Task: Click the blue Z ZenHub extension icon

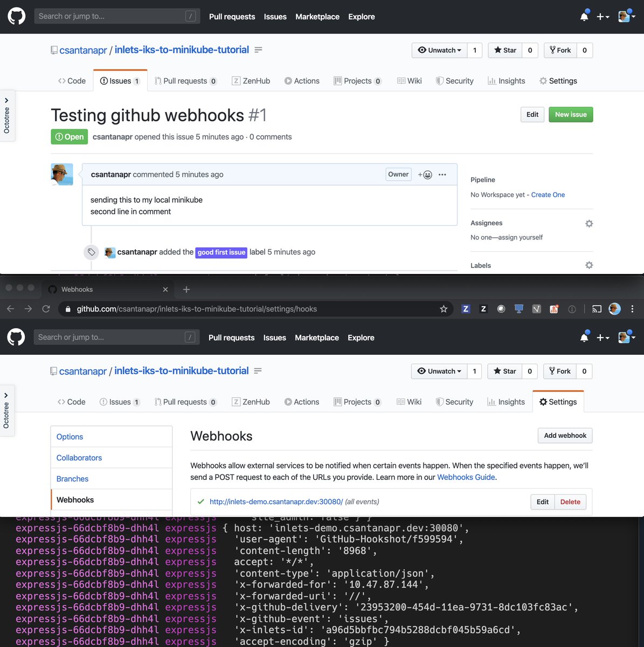Action: (466, 309)
